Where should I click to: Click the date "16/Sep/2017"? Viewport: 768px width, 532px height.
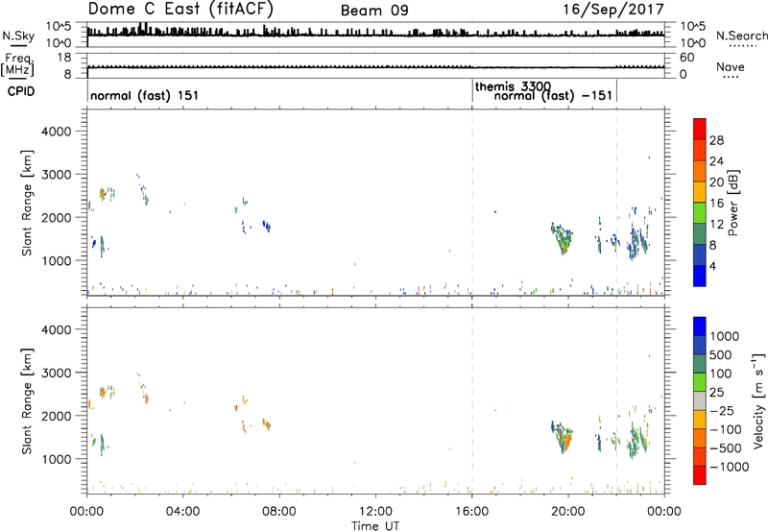[613, 10]
